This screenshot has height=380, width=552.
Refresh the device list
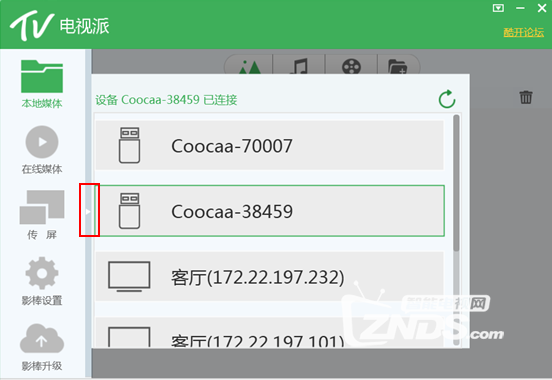[447, 99]
